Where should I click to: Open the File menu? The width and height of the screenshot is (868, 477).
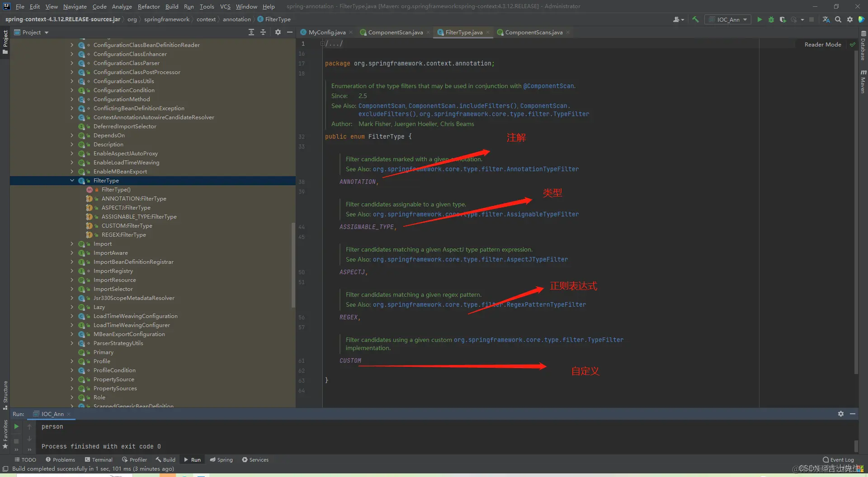(x=20, y=6)
